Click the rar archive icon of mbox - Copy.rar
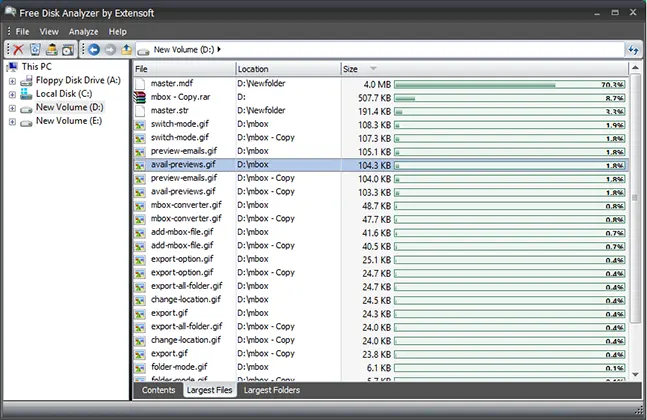Viewport: 647px width, 420px height. (x=140, y=97)
